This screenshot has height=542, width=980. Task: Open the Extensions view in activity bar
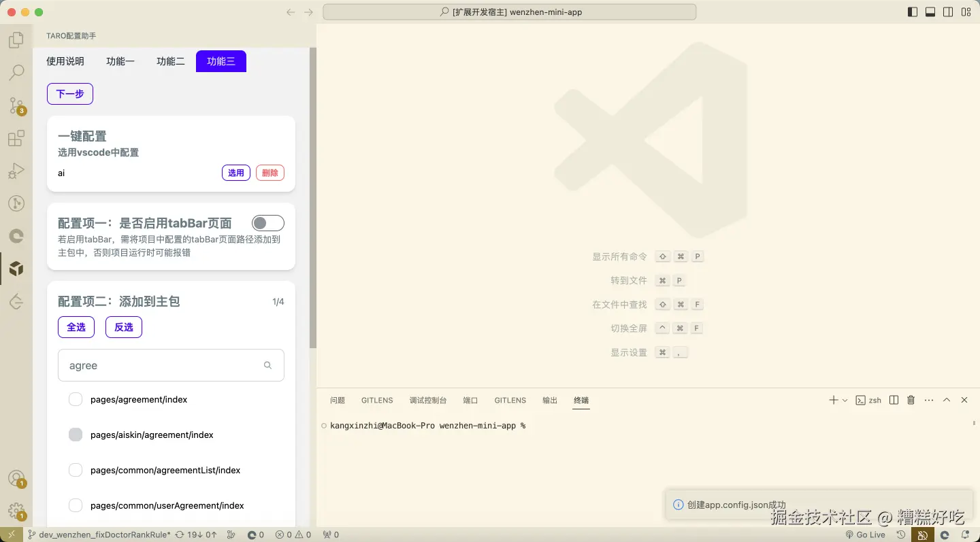tap(16, 138)
